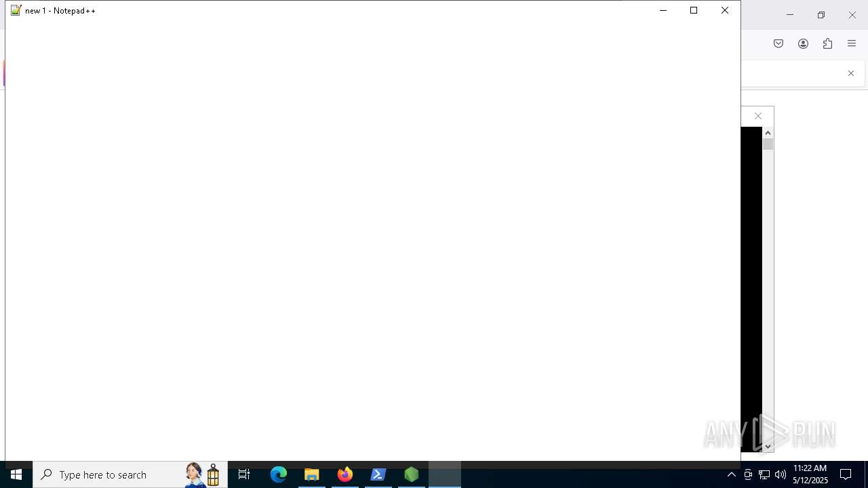Open Task View on the taskbar

coord(244,474)
